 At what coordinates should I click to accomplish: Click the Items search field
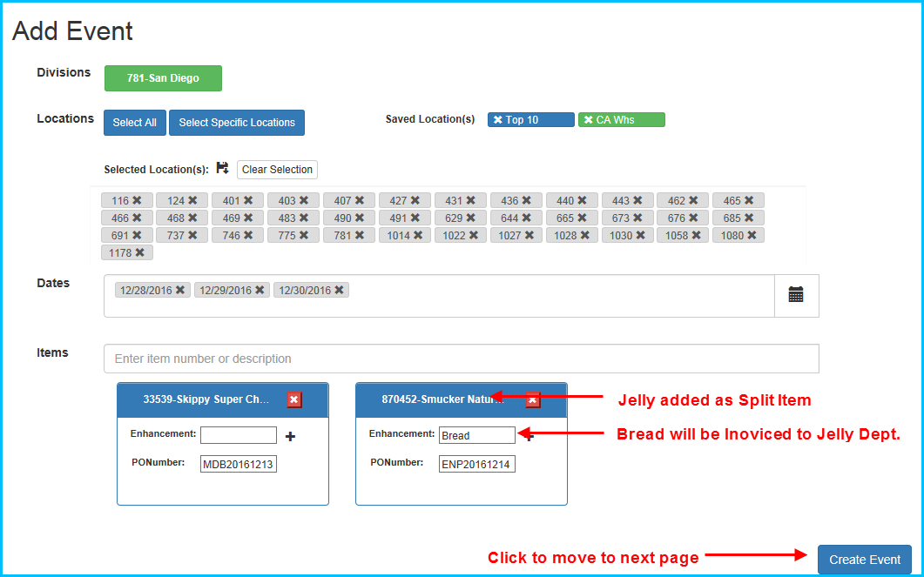tap(462, 358)
